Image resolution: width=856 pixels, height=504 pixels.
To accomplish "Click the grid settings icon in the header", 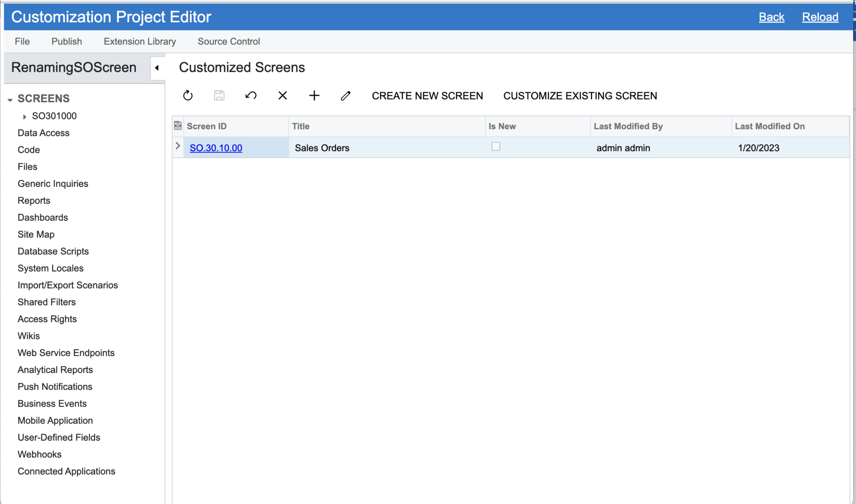I will (x=178, y=125).
